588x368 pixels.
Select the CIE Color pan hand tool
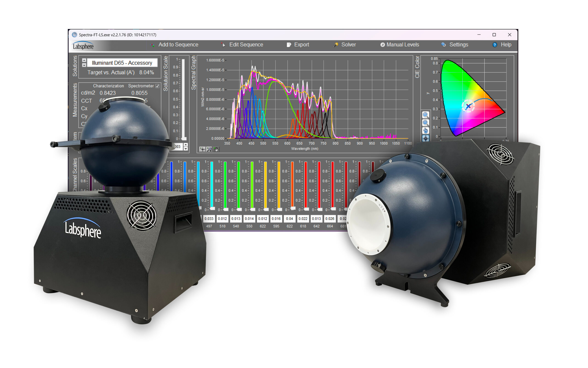click(425, 130)
